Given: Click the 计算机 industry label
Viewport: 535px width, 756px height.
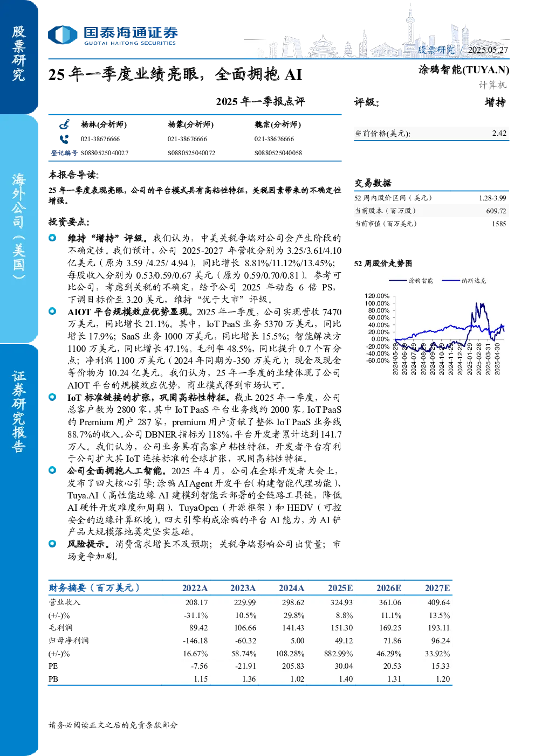Looking at the screenshot, I should pos(492,85).
